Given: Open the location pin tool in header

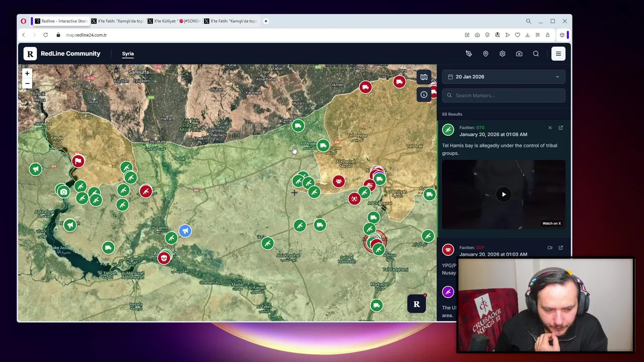Looking at the screenshot, I should (x=486, y=54).
